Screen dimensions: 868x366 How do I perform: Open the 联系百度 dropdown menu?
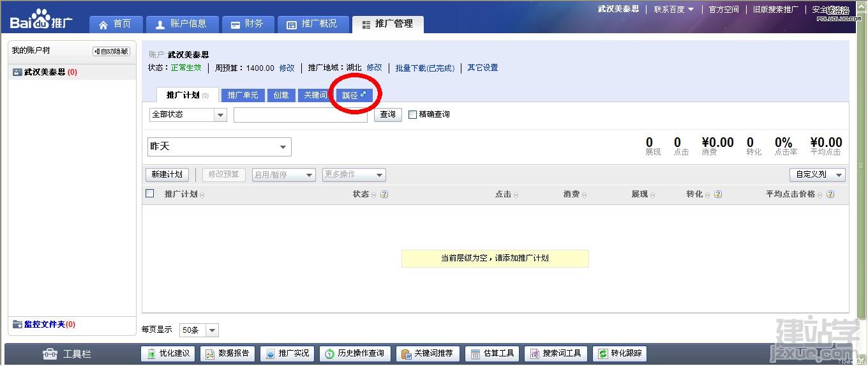(x=673, y=10)
